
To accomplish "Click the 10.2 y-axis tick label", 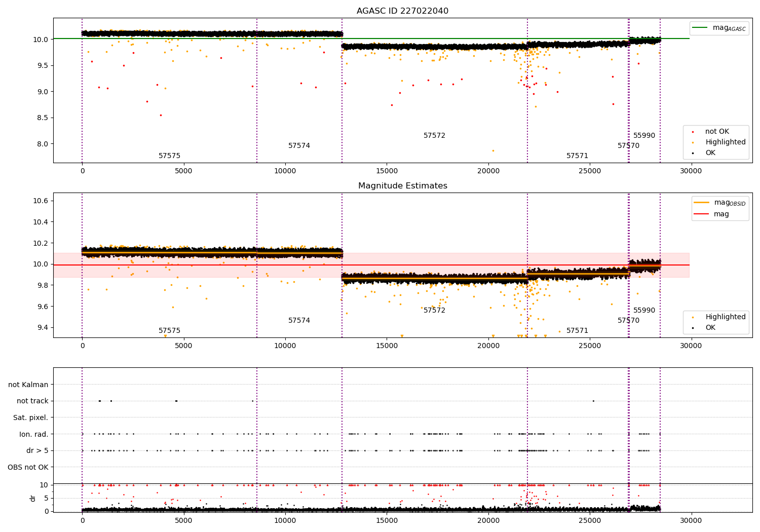I will pos(40,243).
